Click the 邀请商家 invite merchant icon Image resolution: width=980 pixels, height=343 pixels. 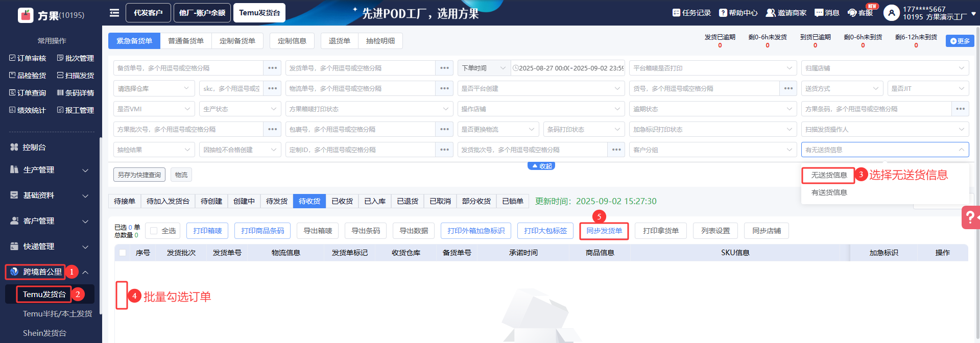pyautogui.click(x=770, y=13)
